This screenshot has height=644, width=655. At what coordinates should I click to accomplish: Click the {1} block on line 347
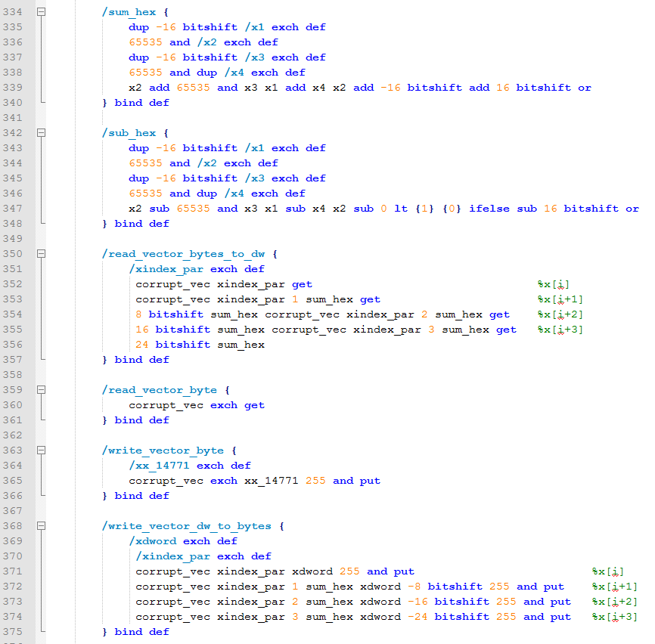coord(424,209)
